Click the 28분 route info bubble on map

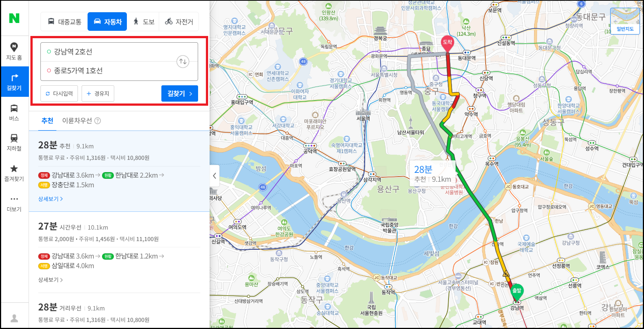pyautogui.click(x=433, y=174)
